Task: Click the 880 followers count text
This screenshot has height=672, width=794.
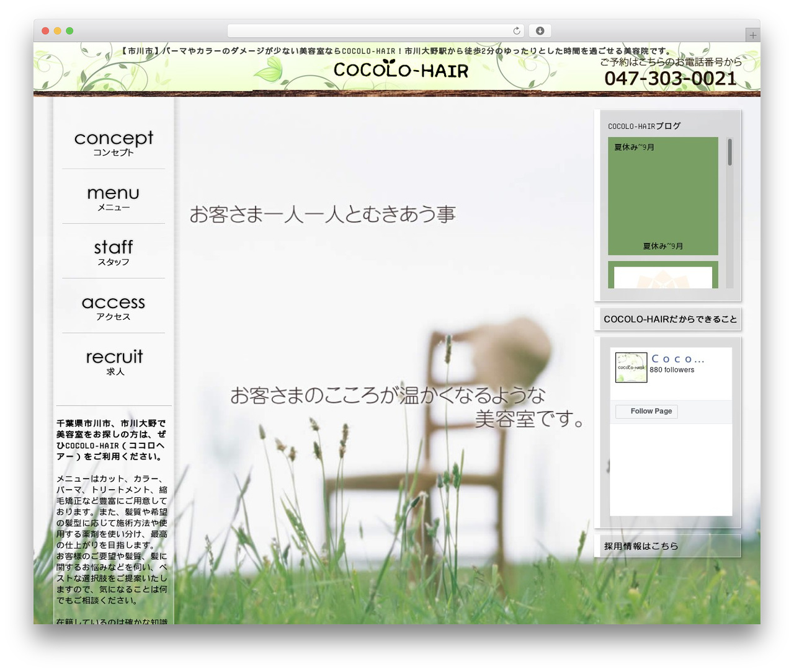Action: pyautogui.click(x=672, y=370)
